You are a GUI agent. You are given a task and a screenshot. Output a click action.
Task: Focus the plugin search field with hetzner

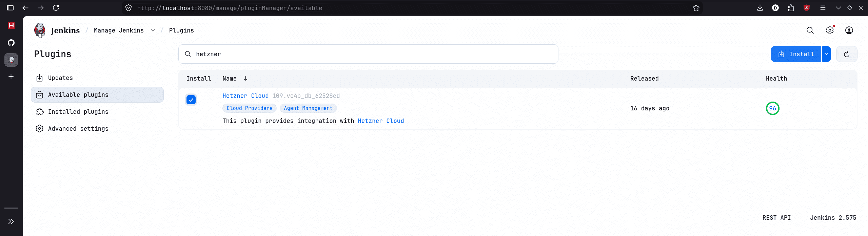pyautogui.click(x=368, y=54)
